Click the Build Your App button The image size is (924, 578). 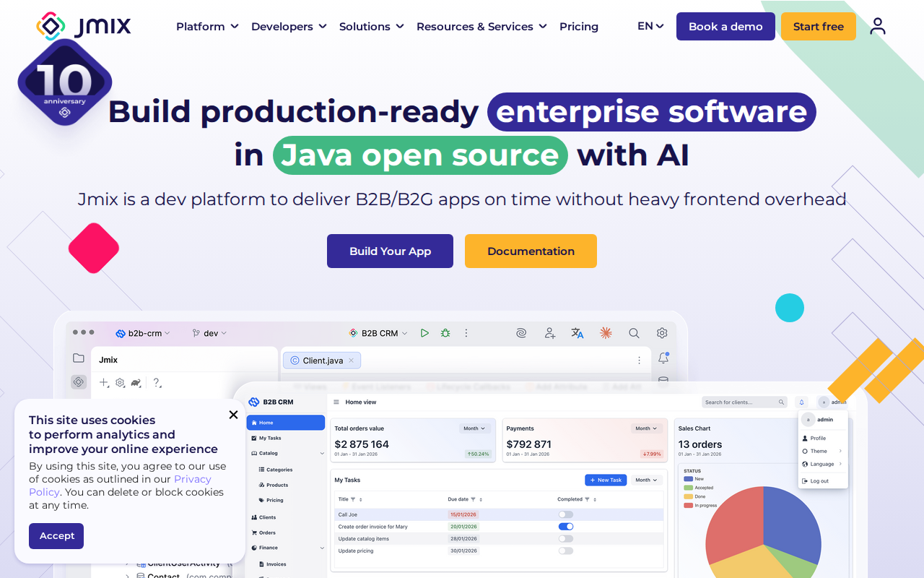390,251
